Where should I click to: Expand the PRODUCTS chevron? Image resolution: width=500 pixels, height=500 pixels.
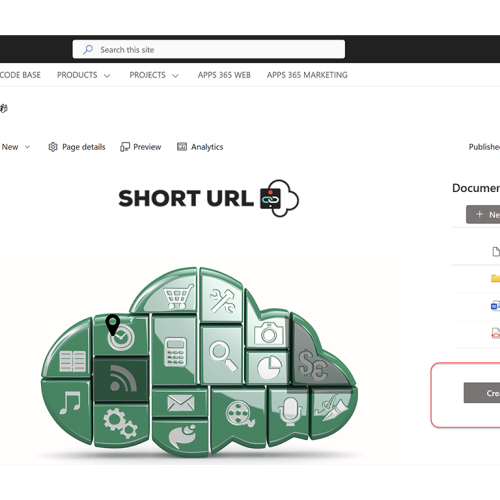pyautogui.click(x=107, y=76)
